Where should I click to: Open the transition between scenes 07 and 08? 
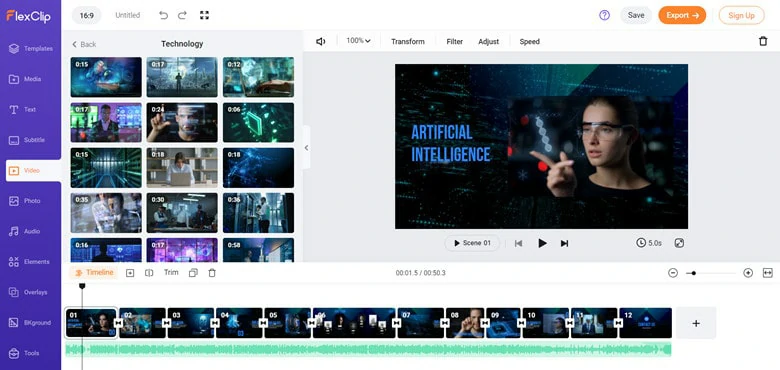tap(445, 323)
